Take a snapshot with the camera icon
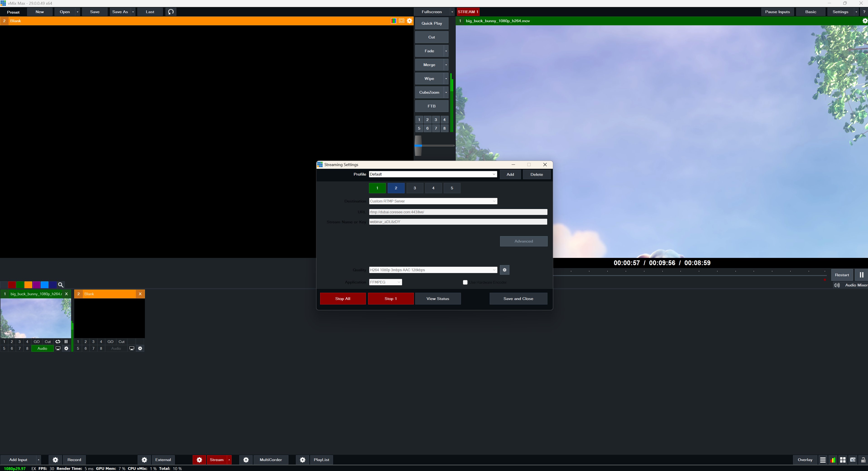 [853, 460]
